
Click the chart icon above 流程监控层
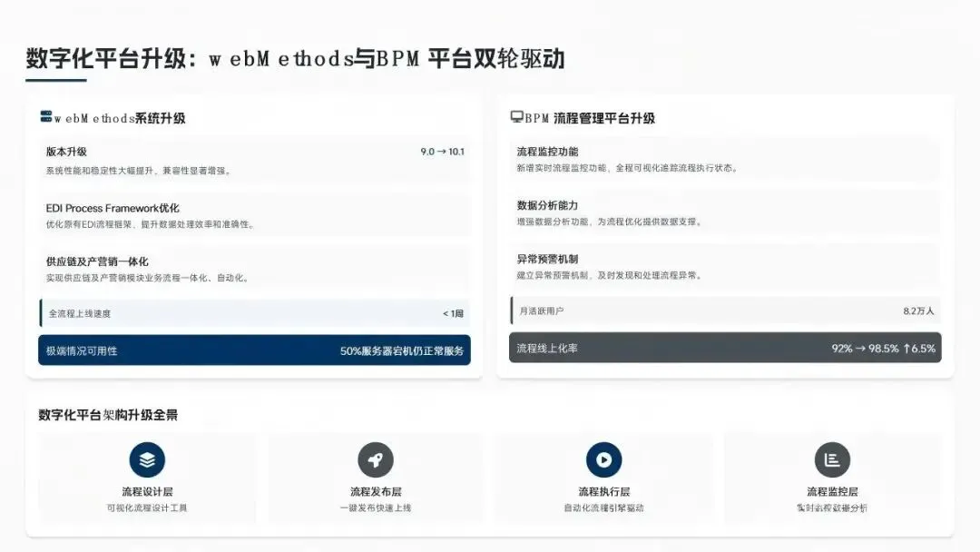click(832, 459)
